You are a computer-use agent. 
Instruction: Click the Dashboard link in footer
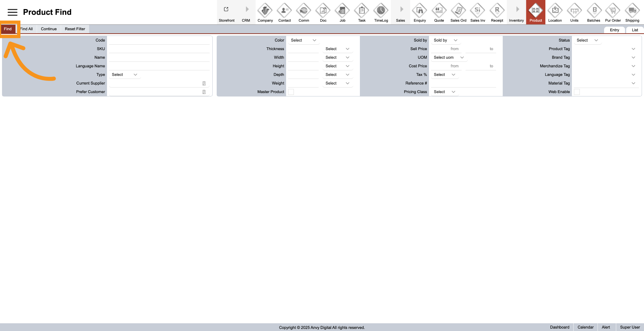point(559,327)
